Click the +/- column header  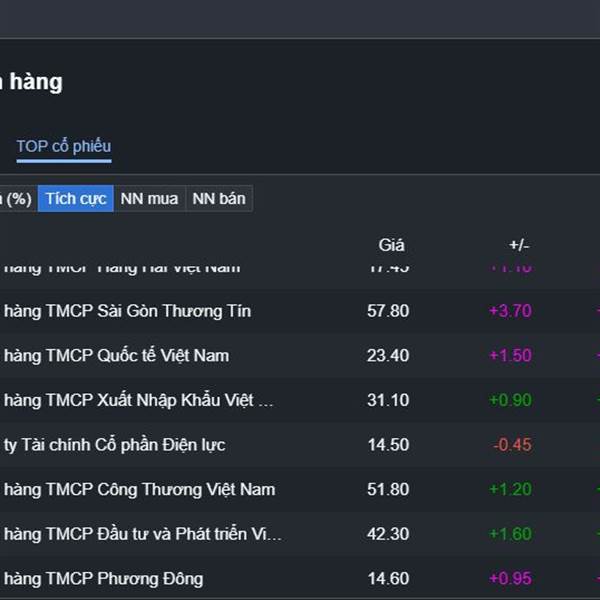coord(519,245)
